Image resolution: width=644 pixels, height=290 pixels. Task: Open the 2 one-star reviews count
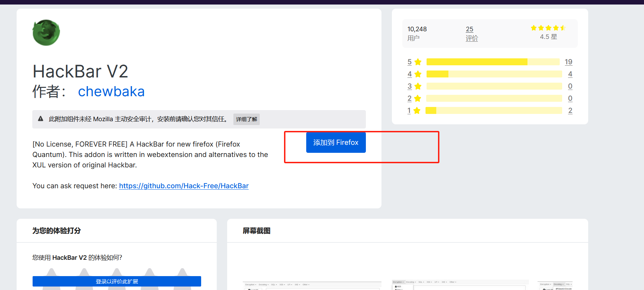click(x=570, y=110)
